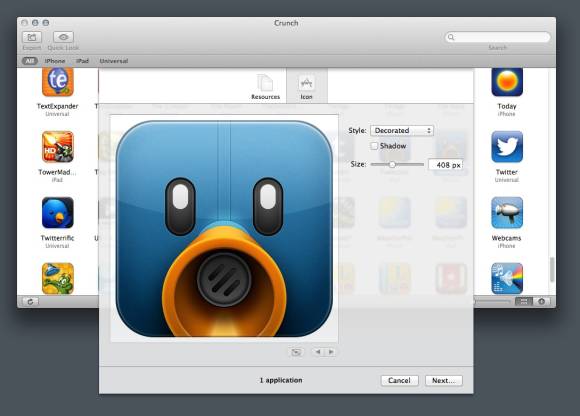Click the Quick Look eye icon
Image resolution: width=580 pixels, height=416 pixels.
click(x=63, y=37)
